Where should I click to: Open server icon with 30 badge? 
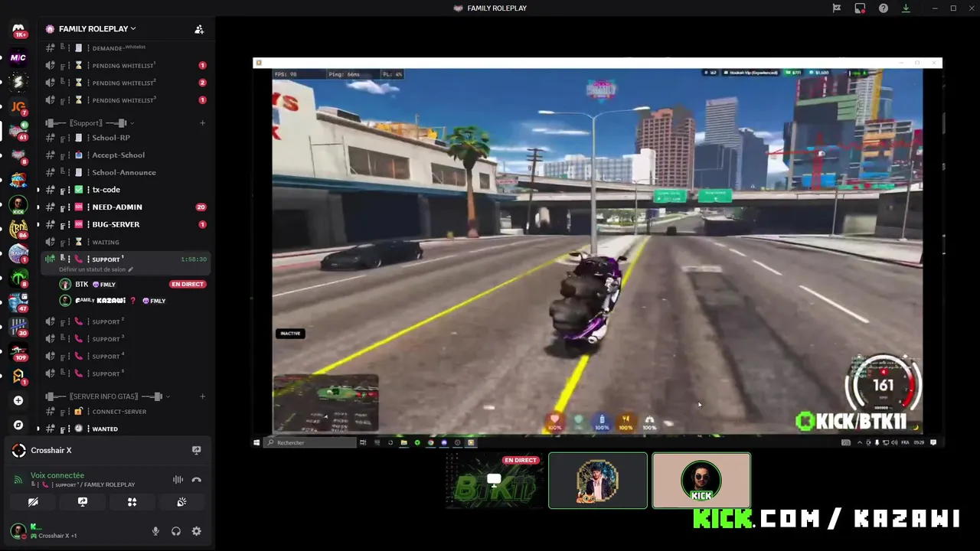(x=18, y=327)
